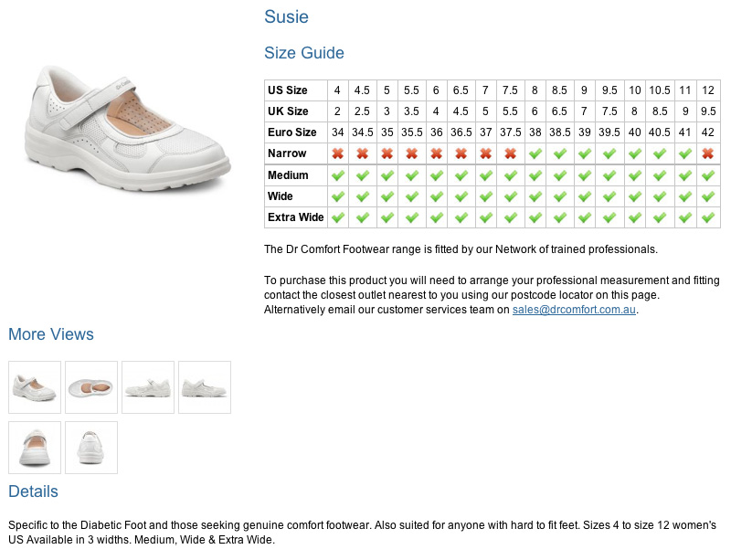Click the Details section heading
This screenshot has width=731, height=560.
pyautogui.click(x=33, y=491)
